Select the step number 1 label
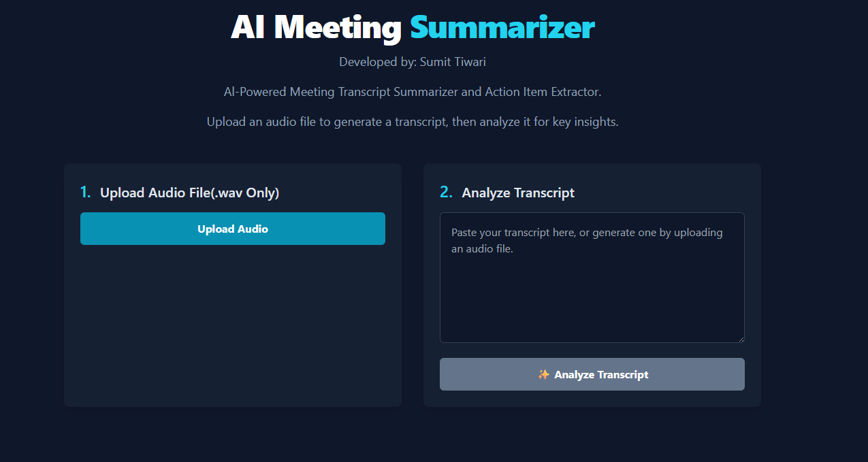The image size is (868, 462). (85, 193)
